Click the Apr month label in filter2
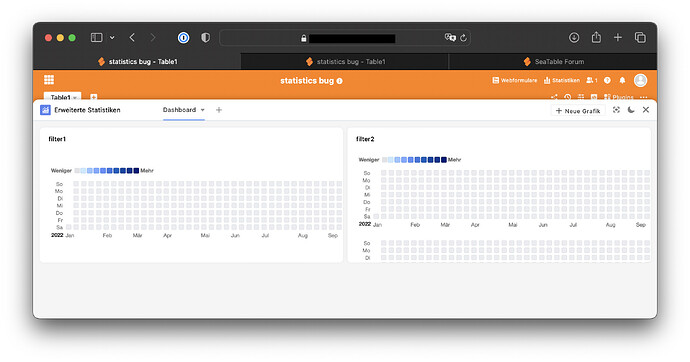Image resolution: width=690 pixels, height=362 pixels. point(475,225)
